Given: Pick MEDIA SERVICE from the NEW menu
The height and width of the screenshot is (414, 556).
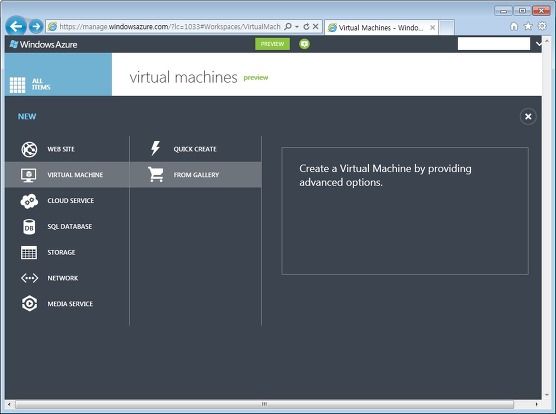Looking at the screenshot, I should pyautogui.click(x=67, y=304).
